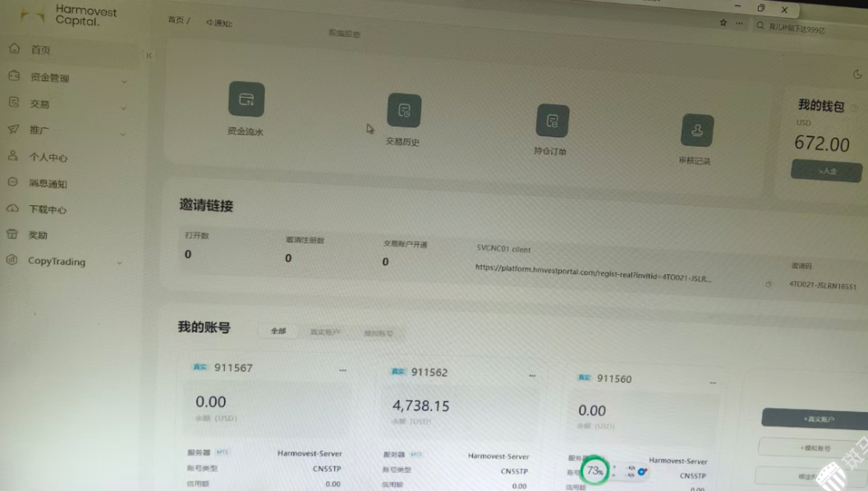Viewport: 868px width, 491px height.
Task: Click the 首页 breadcrumb link
Action: click(x=176, y=20)
